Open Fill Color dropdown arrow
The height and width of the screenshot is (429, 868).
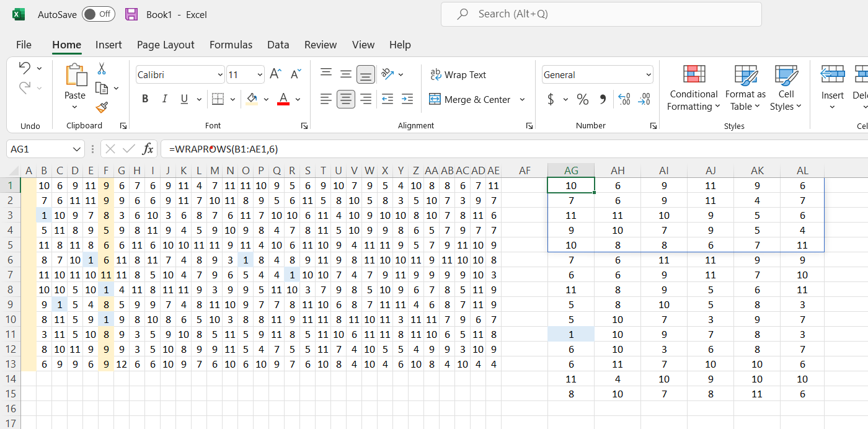(266, 99)
